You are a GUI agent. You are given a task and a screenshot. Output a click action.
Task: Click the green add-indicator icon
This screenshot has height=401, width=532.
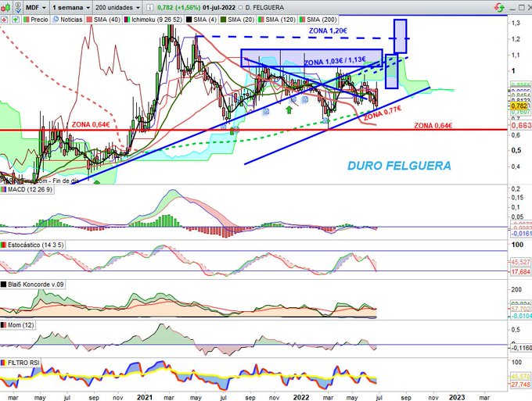point(16,20)
